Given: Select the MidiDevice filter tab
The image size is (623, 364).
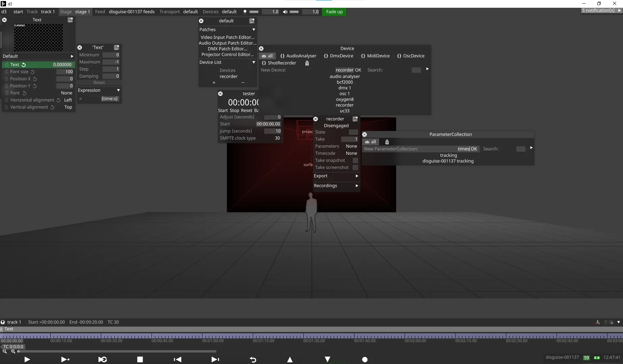Looking at the screenshot, I should tap(375, 56).
